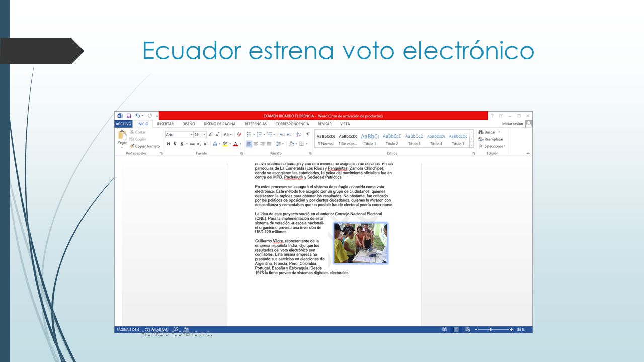
Task: Click the Save icon in the quick access toolbar
Action: 129,116
